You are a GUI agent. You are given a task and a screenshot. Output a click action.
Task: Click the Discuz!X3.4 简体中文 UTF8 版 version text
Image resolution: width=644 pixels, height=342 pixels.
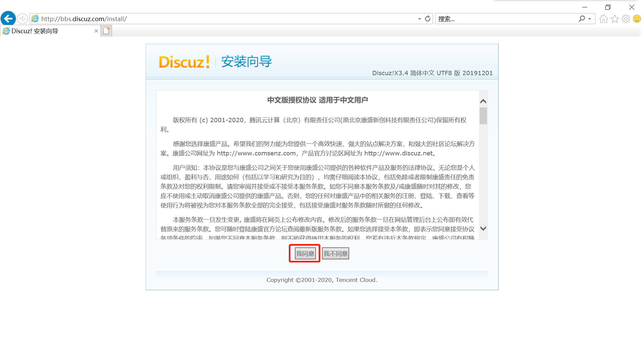pos(432,73)
